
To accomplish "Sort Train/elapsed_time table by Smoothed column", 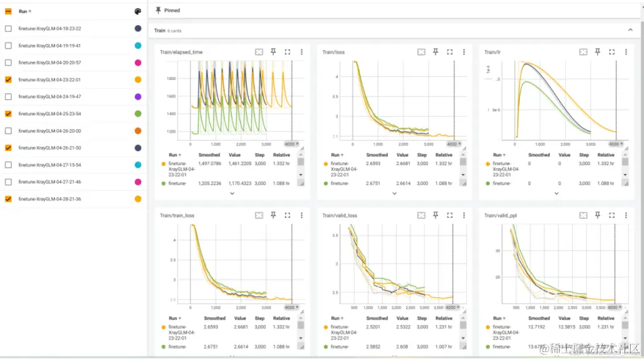I will 209,155.
